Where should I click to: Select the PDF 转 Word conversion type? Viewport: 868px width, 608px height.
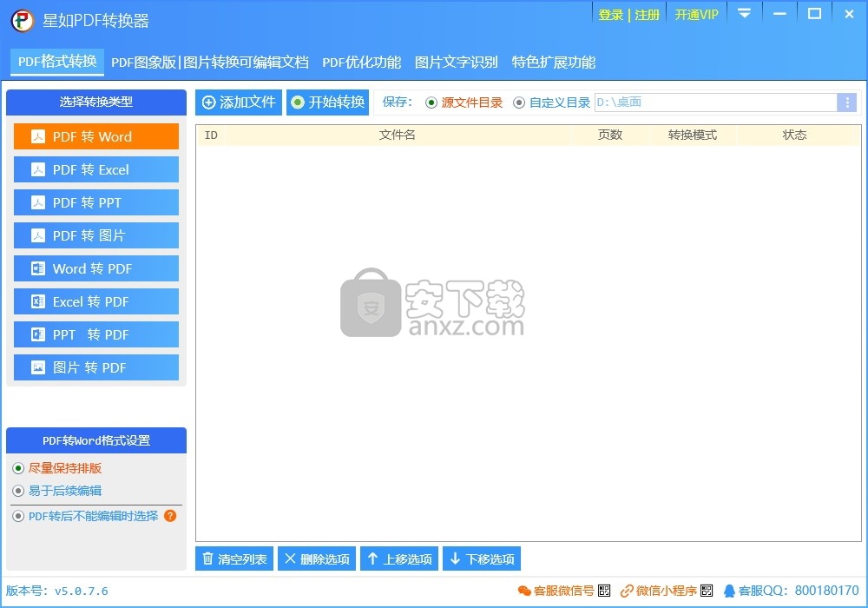[x=96, y=136]
